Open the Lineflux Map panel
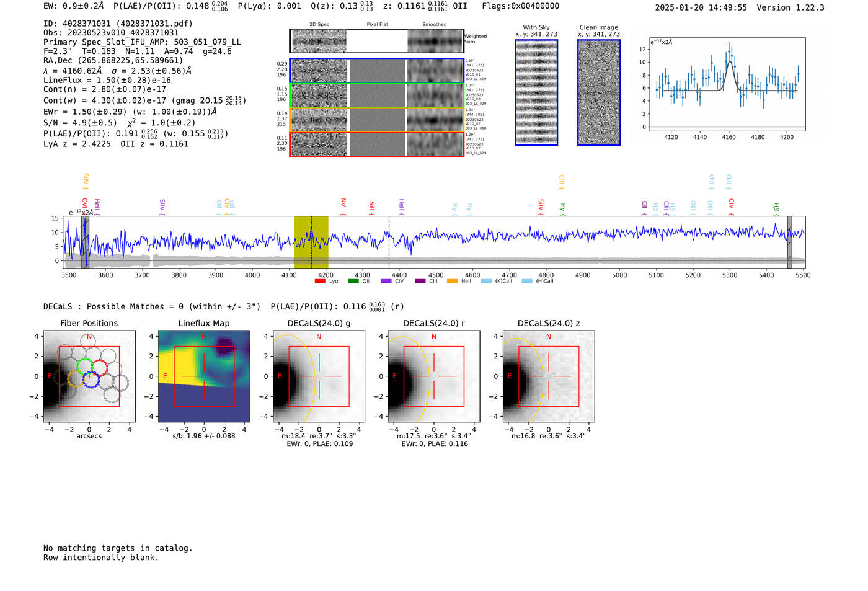The height and width of the screenshot is (591, 868). pyautogui.click(x=204, y=376)
